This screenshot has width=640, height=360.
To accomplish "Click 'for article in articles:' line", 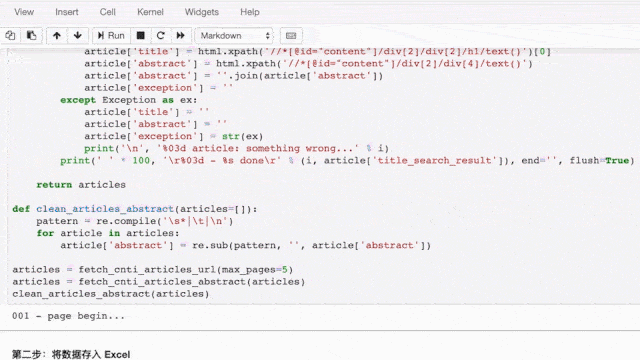I will (108, 233).
